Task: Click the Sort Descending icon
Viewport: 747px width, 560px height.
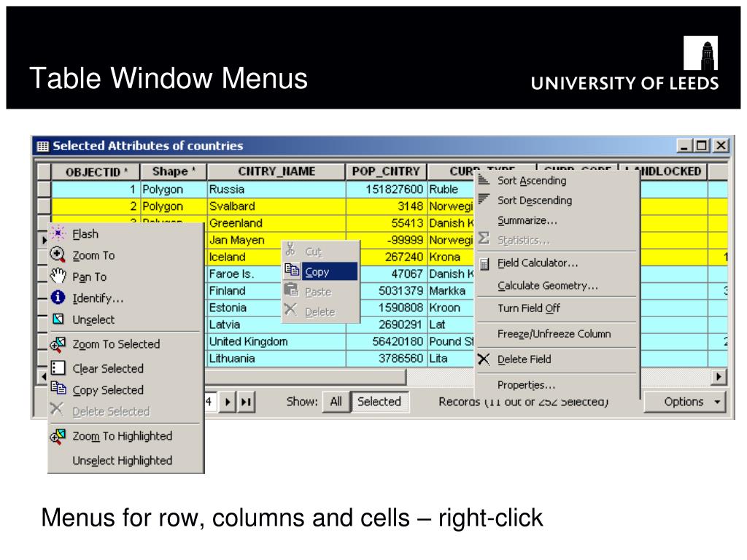Action: pyautogui.click(x=484, y=198)
